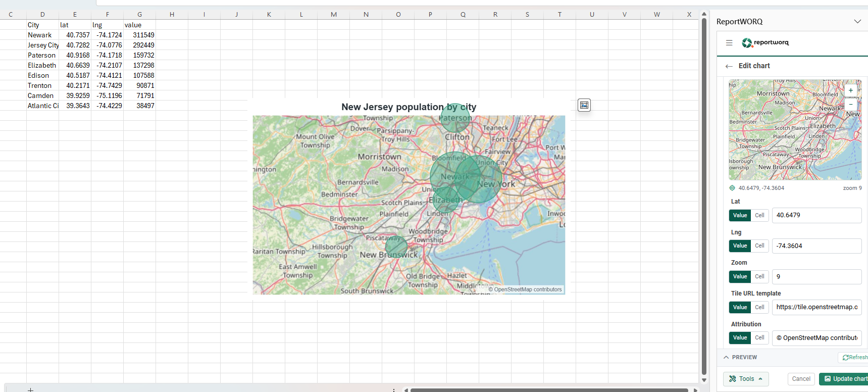Collapse the PREVIEW section

[726, 357]
